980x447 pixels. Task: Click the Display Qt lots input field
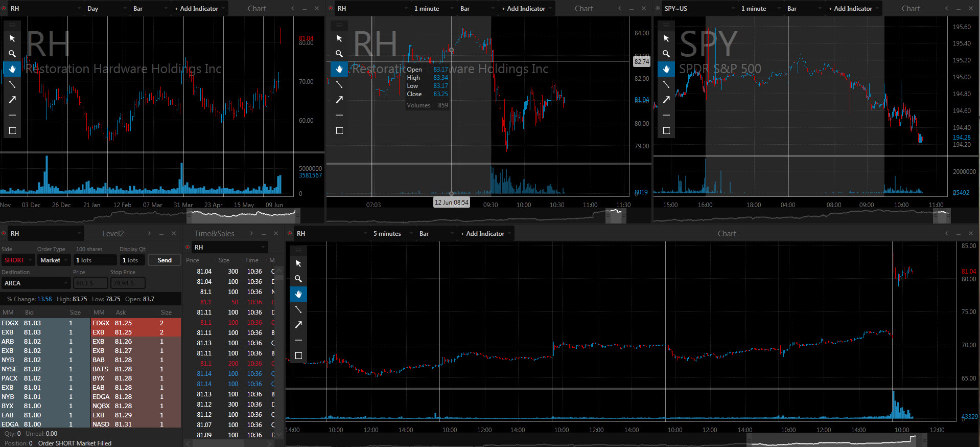[x=132, y=260]
